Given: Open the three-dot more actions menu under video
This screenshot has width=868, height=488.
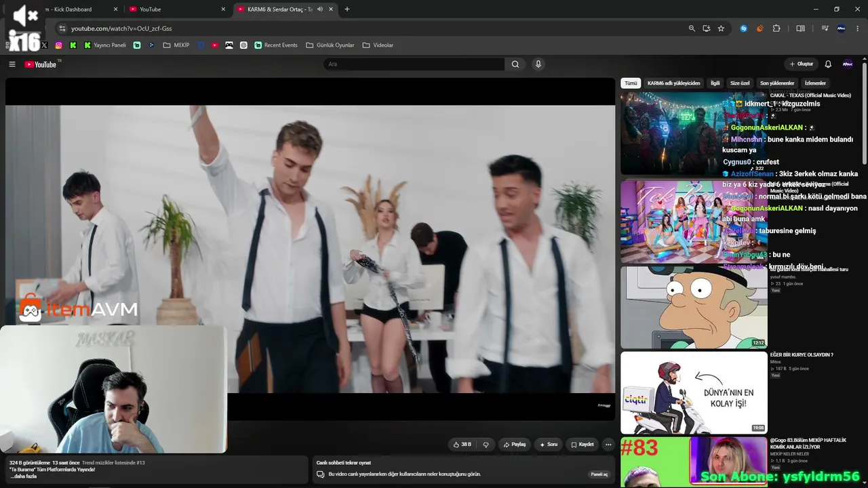Looking at the screenshot, I should (608, 445).
